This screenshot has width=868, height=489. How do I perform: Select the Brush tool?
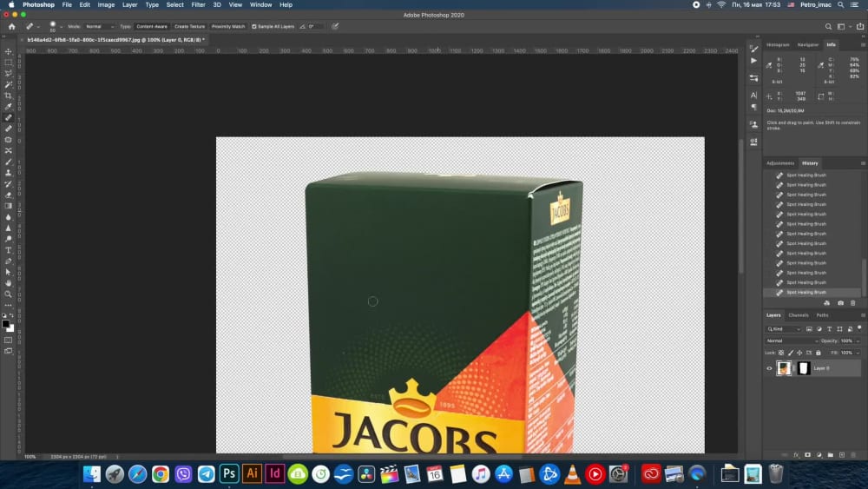tap(9, 162)
